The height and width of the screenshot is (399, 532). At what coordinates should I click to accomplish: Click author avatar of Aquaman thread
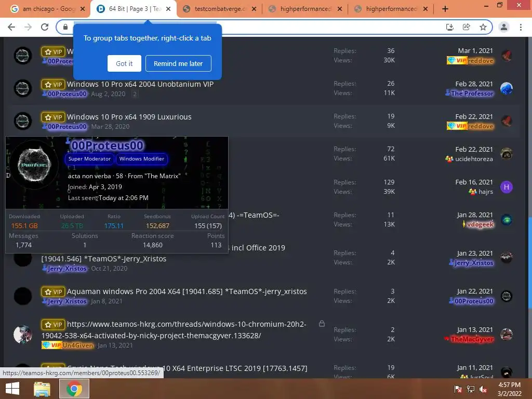click(x=23, y=296)
